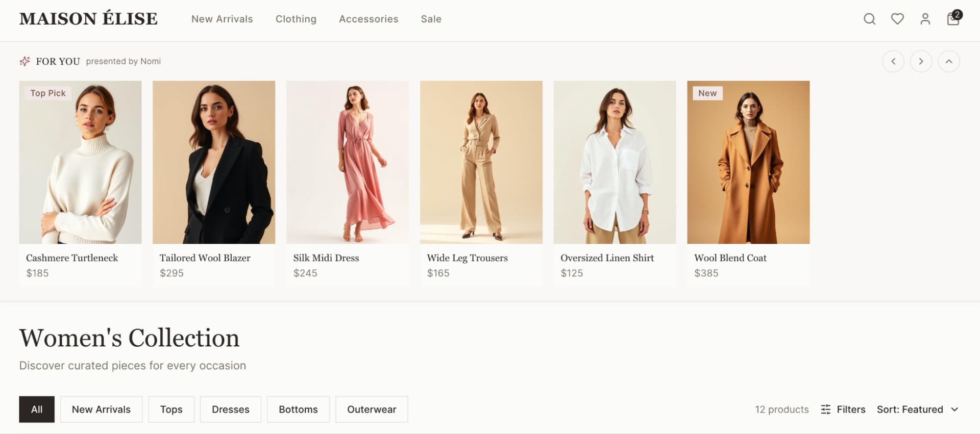Click the 12 products count
980x434 pixels.
[x=782, y=410]
